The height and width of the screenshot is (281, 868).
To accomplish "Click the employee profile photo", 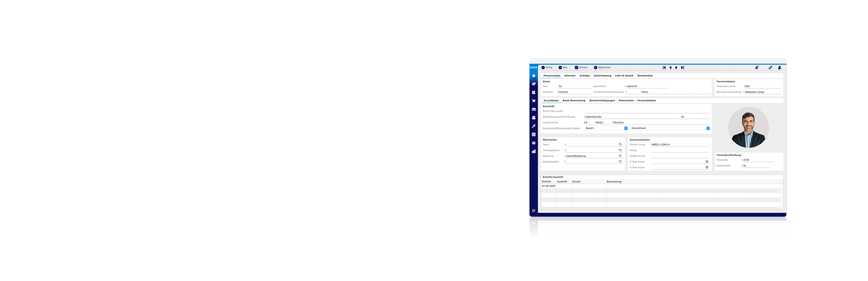I will 748,127.
